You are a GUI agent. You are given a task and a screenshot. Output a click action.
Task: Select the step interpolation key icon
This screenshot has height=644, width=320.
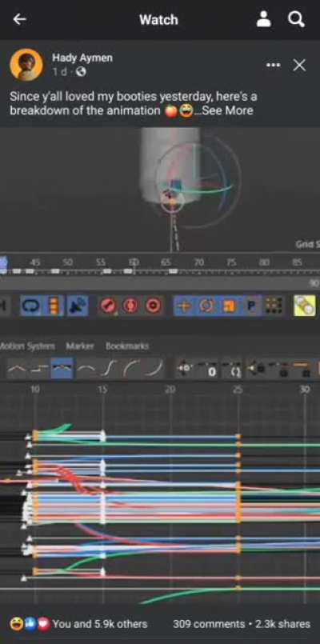click(x=38, y=368)
